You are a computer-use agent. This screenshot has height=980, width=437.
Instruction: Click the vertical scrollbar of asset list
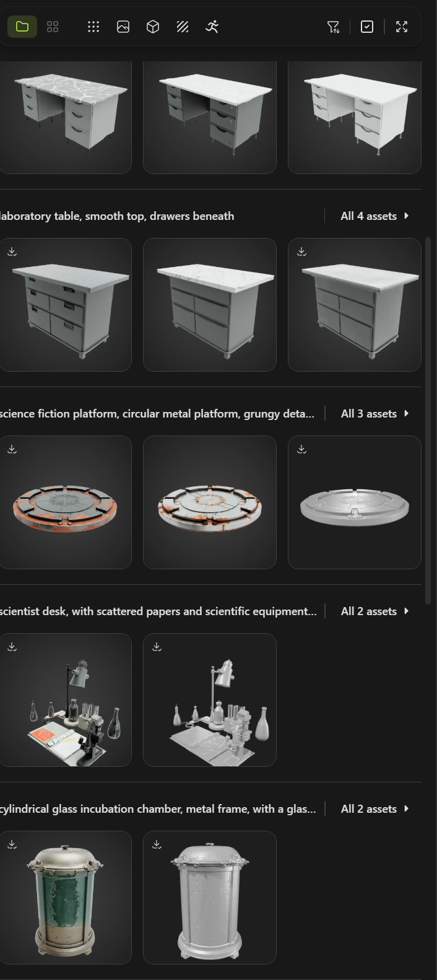click(x=427, y=420)
